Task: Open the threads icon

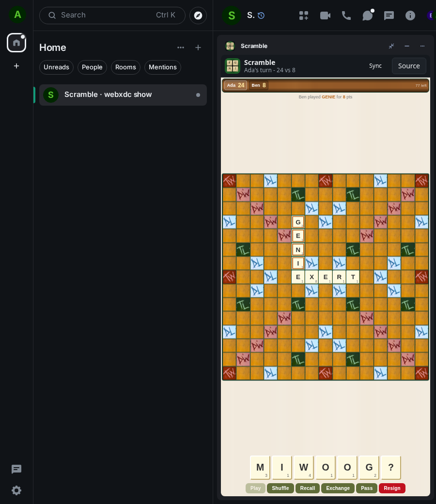Action: tap(368, 16)
